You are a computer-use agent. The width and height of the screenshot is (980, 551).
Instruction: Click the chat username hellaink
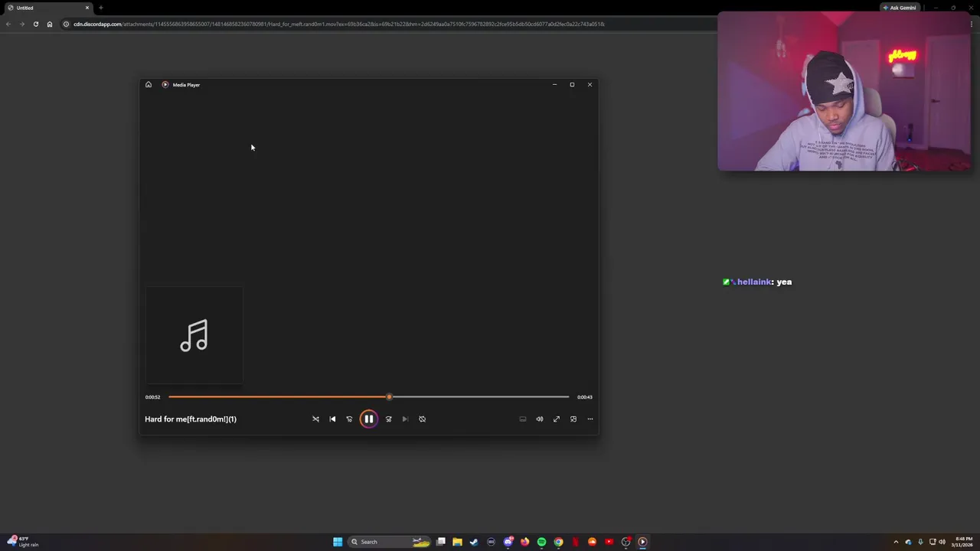click(754, 282)
